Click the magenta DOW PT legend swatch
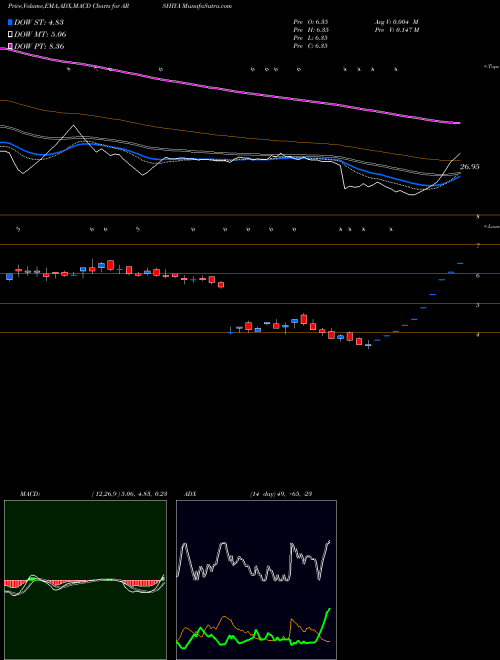 click(x=10, y=46)
